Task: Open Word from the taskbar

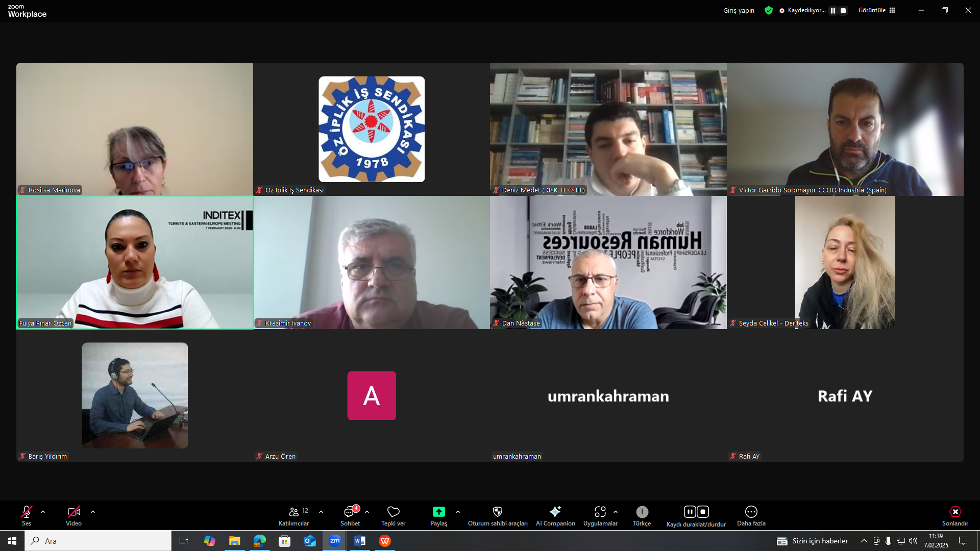Action: (x=360, y=541)
